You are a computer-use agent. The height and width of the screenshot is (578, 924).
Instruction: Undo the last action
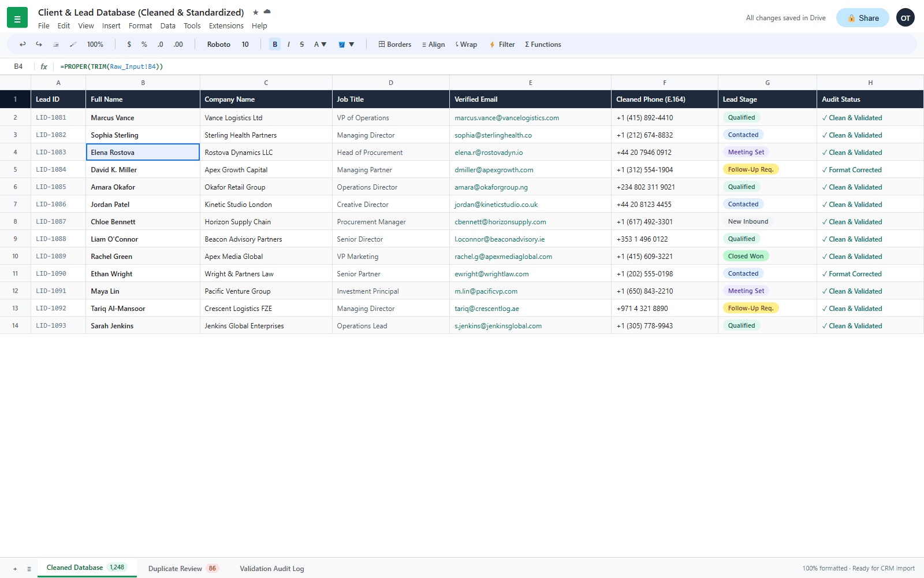pyautogui.click(x=23, y=45)
